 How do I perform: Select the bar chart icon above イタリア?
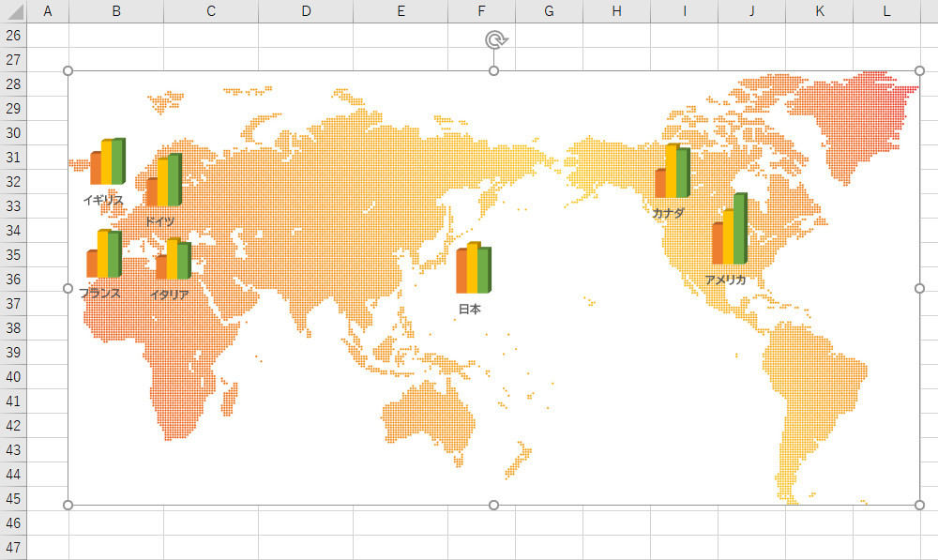tap(174, 259)
